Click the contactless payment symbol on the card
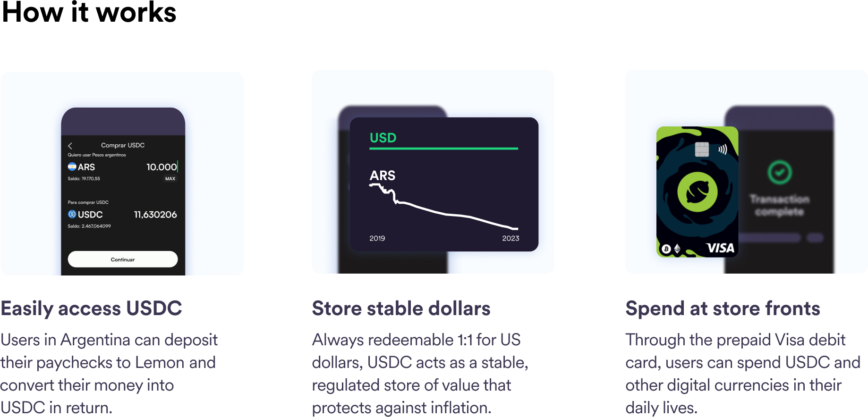 [722, 150]
